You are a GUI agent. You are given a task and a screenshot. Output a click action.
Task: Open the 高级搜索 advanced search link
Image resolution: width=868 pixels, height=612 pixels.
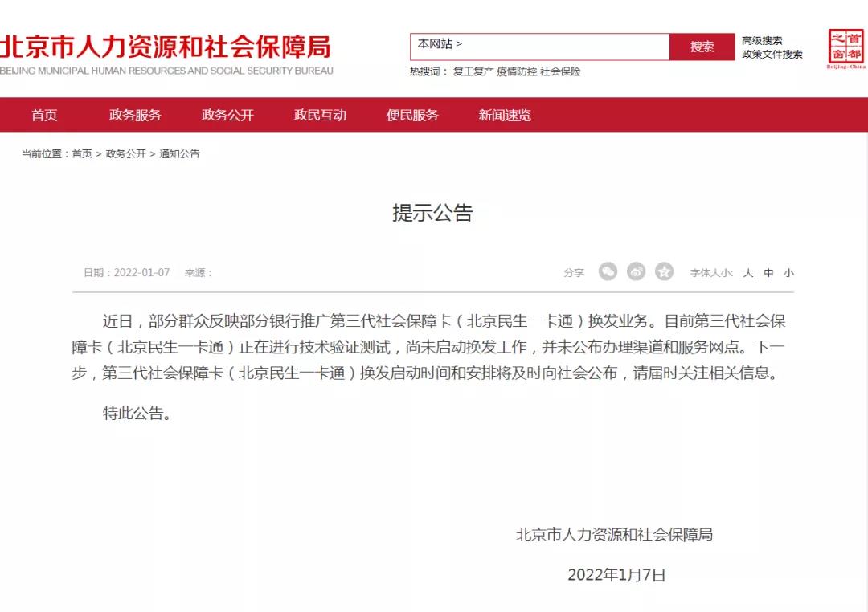pyautogui.click(x=762, y=41)
